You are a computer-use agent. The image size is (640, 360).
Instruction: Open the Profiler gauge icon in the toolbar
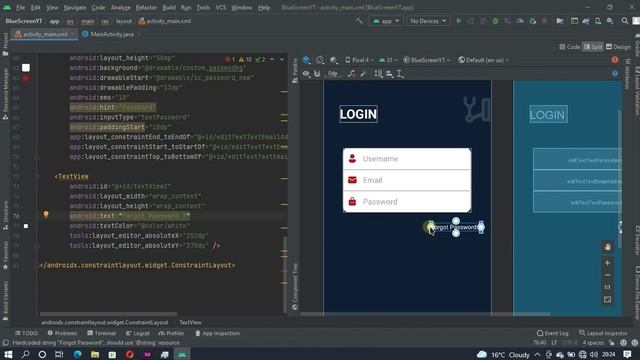tap(520, 21)
